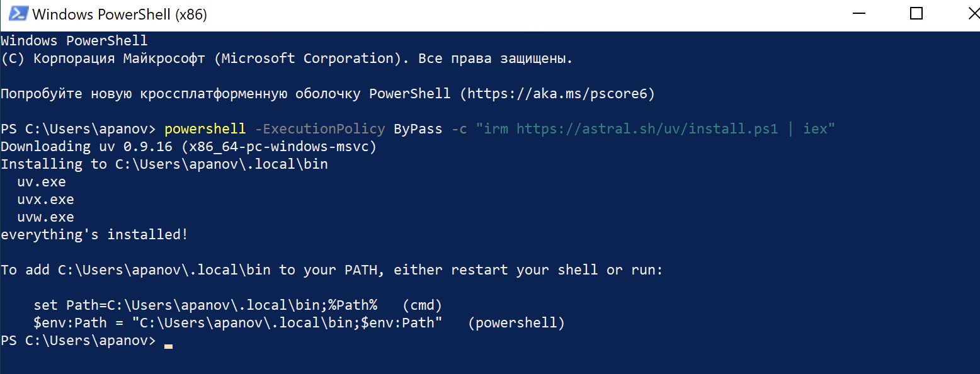Open the https://aka.ms/pscore6 link

click(556, 94)
